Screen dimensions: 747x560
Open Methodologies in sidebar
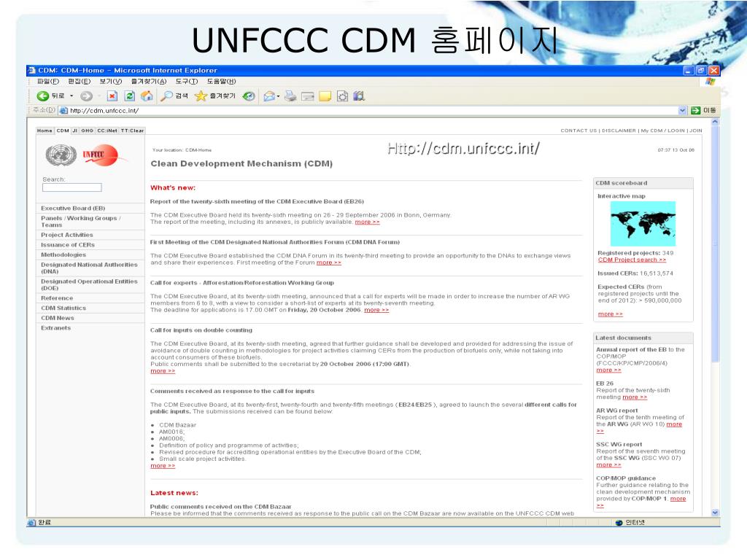coord(63,254)
